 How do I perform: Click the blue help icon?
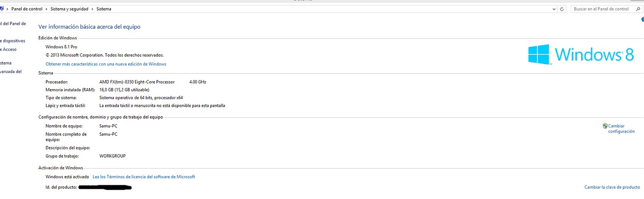tap(642, 19)
